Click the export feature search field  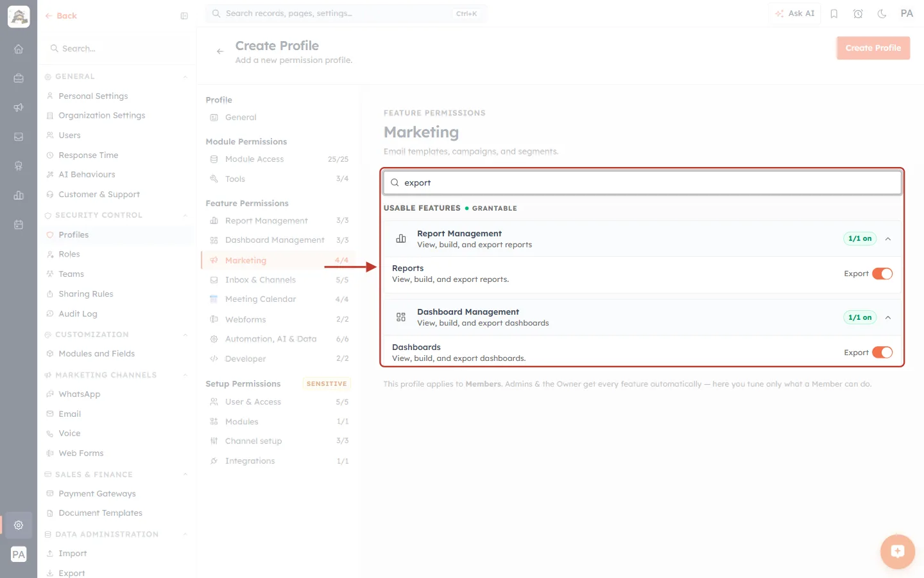642,183
